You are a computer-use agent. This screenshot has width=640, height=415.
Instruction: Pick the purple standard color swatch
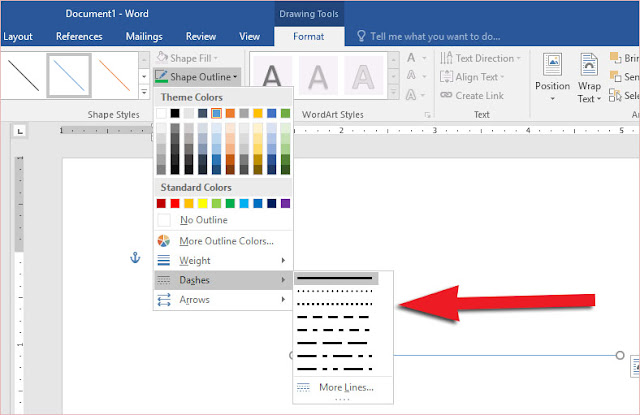point(286,203)
